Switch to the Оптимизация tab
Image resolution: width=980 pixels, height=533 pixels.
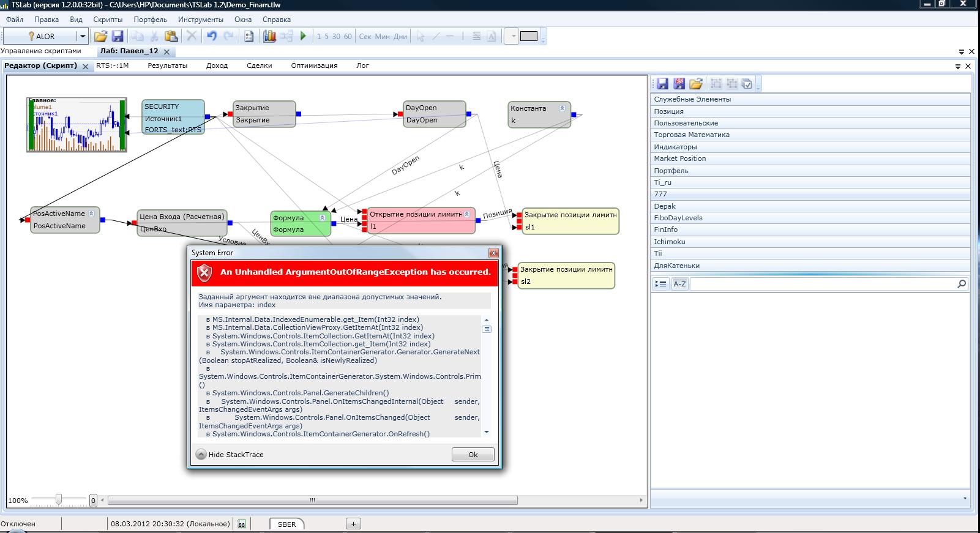[x=314, y=65]
